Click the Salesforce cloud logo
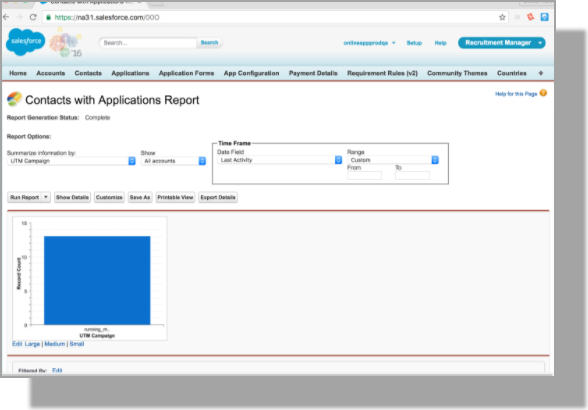The width and height of the screenshot is (588, 410). (26, 42)
